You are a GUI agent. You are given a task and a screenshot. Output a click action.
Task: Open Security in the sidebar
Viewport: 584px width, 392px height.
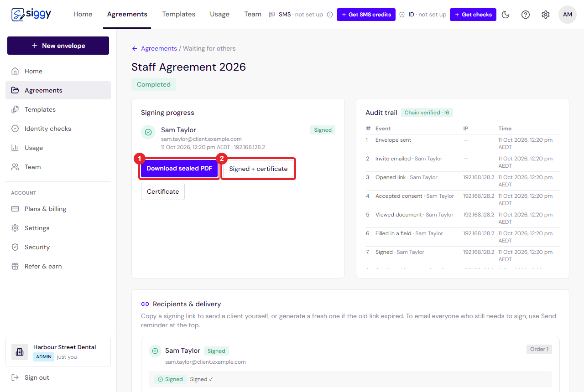click(58, 247)
